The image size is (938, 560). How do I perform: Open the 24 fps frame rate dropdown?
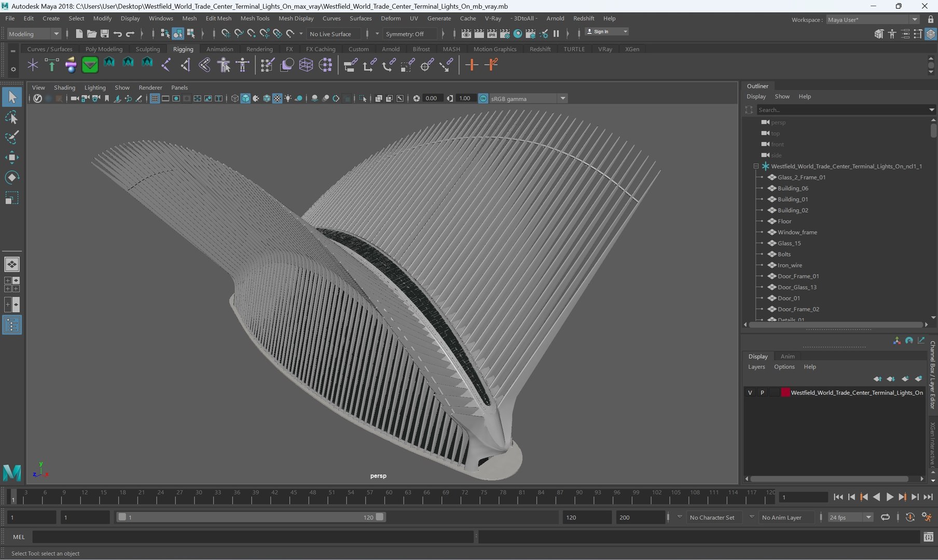pos(850,517)
